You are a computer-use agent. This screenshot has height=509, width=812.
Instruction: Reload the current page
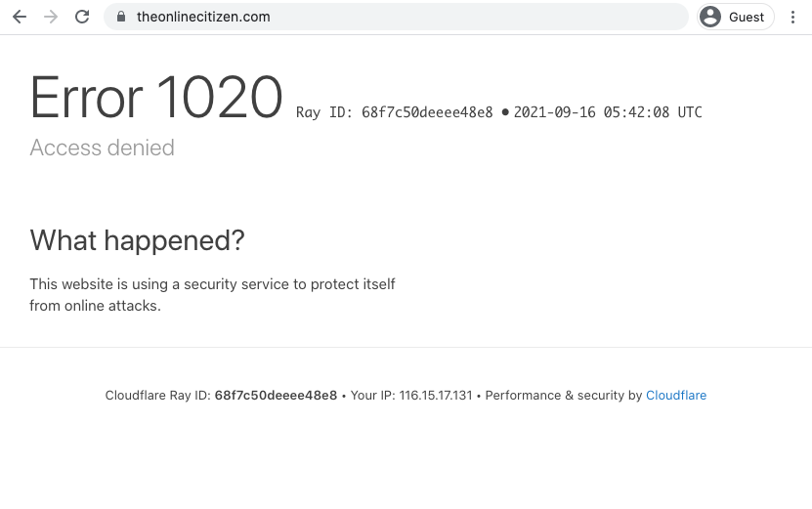82,17
